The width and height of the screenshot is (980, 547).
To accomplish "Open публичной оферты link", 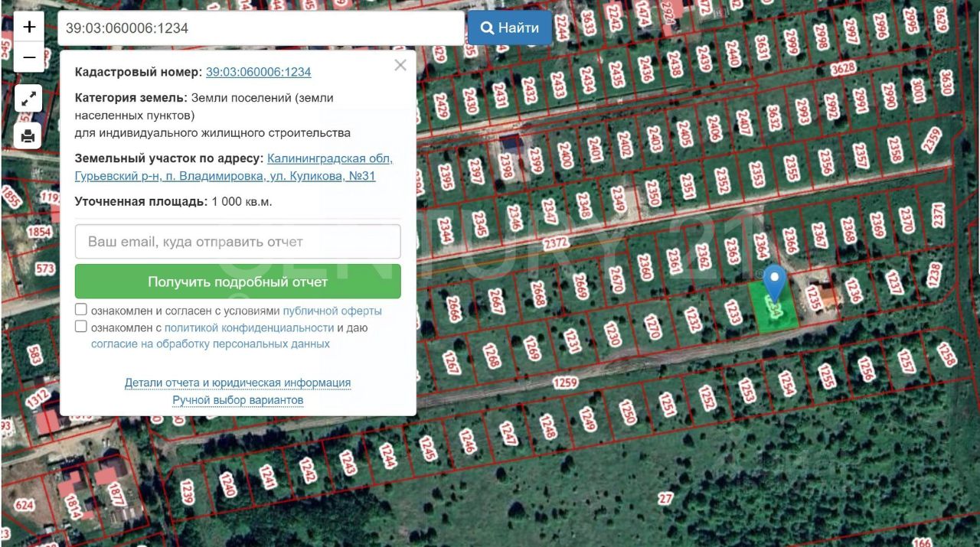I will [332, 311].
